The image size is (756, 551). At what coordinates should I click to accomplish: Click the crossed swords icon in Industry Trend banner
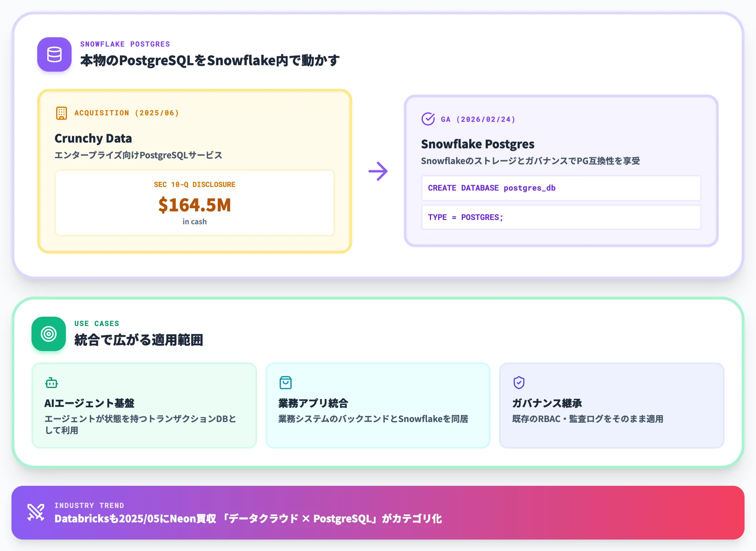(36, 512)
